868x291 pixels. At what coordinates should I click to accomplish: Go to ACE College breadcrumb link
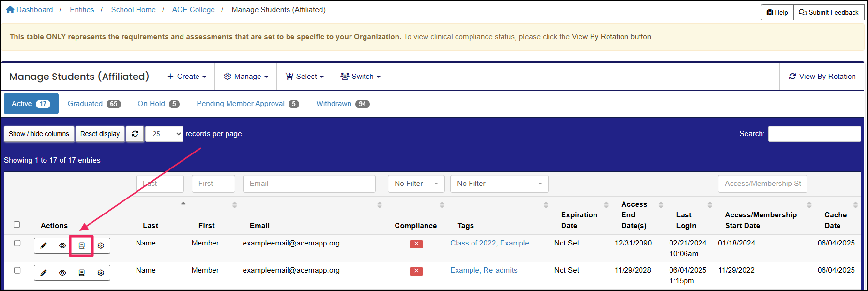tap(193, 10)
